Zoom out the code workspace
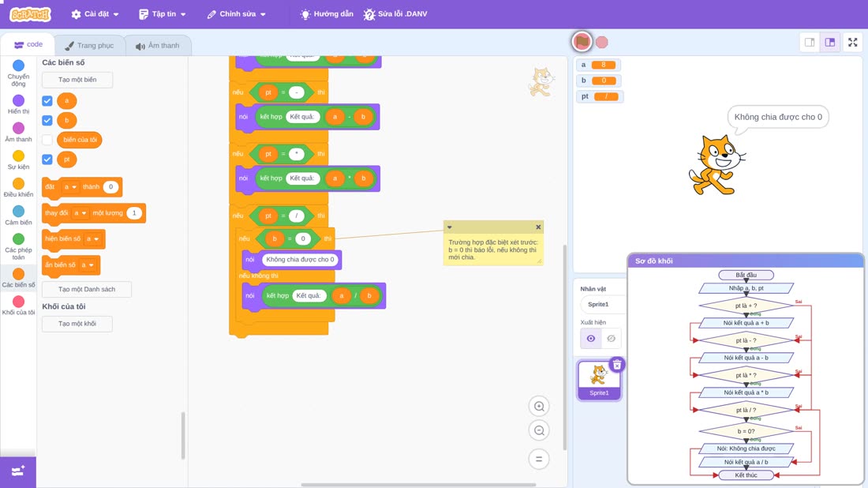Screen dimensions: 868x488 tap(539, 430)
